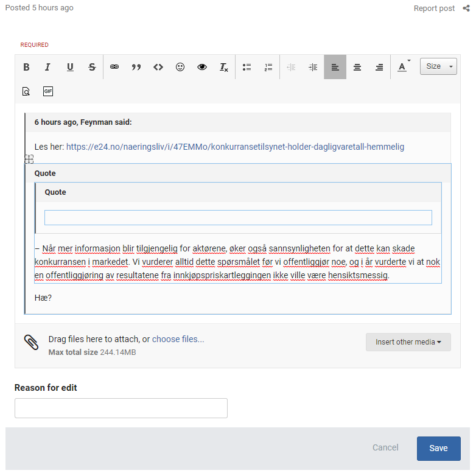Apply strikethrough to text

click(x=92, y=67)
